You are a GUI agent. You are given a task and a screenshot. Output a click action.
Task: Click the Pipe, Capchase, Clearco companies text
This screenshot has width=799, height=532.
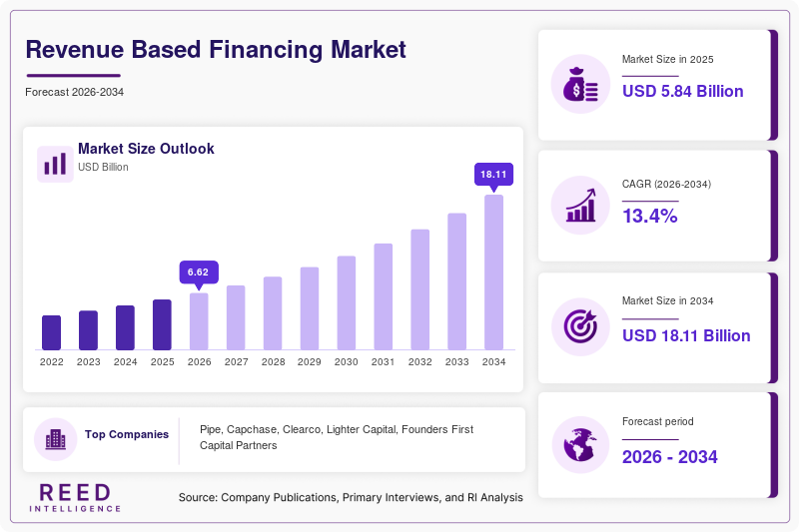tap(337, 437)
